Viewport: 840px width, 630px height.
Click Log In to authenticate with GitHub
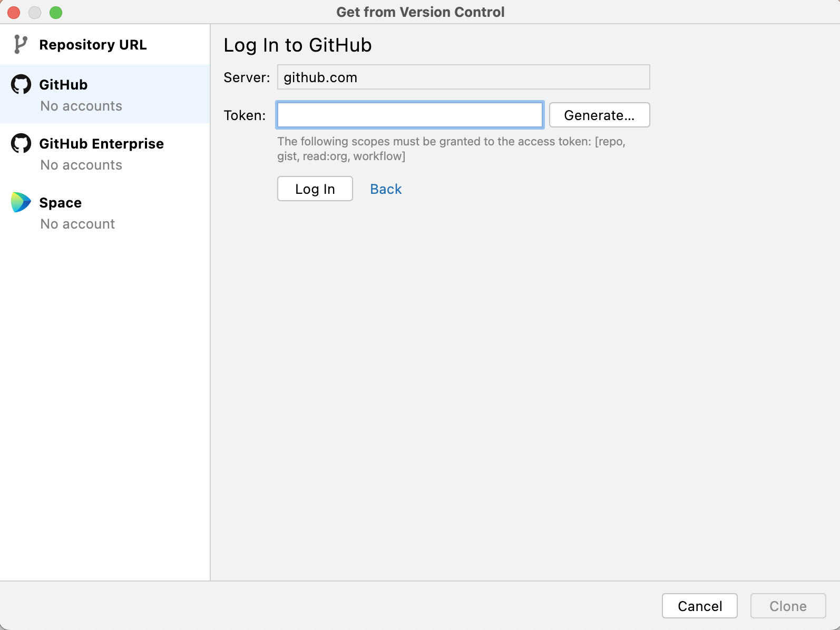[315, 189]
